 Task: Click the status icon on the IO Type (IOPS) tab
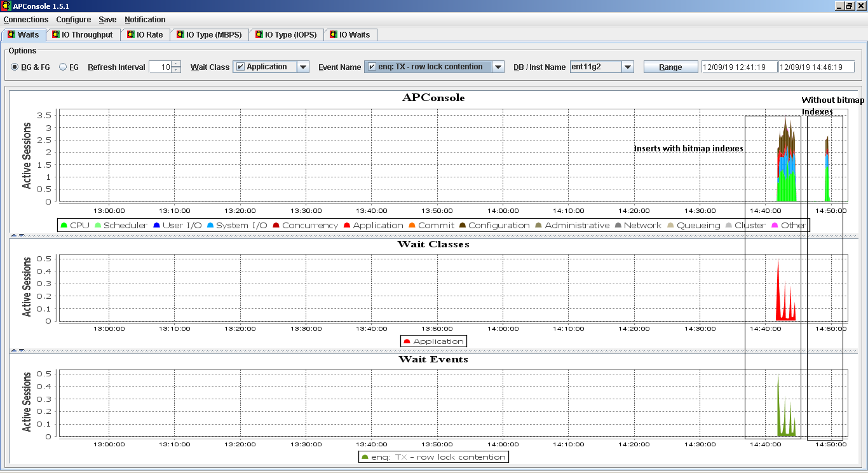pos(259,35)
